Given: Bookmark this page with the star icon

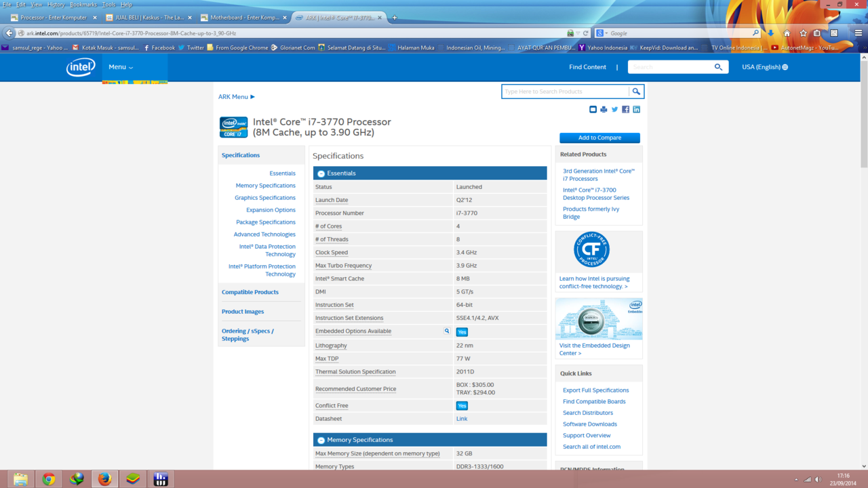Looking at the screenshot, I should (x=803, y=33).
